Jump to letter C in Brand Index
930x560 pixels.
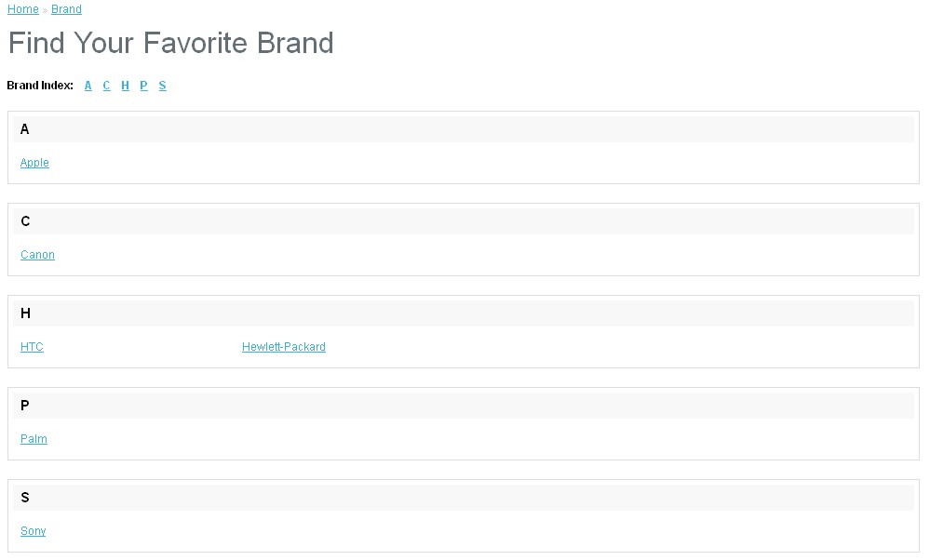(106, 86)
